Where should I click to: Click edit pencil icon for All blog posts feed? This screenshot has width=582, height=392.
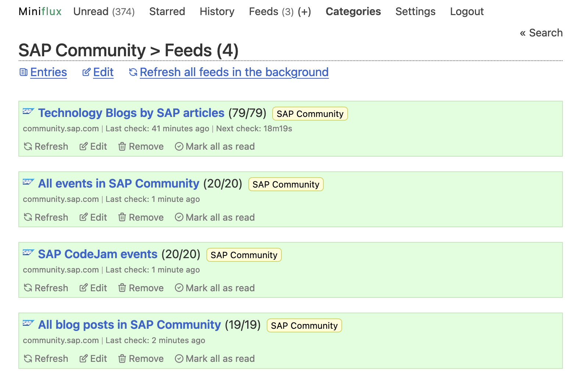pos(84,359)
